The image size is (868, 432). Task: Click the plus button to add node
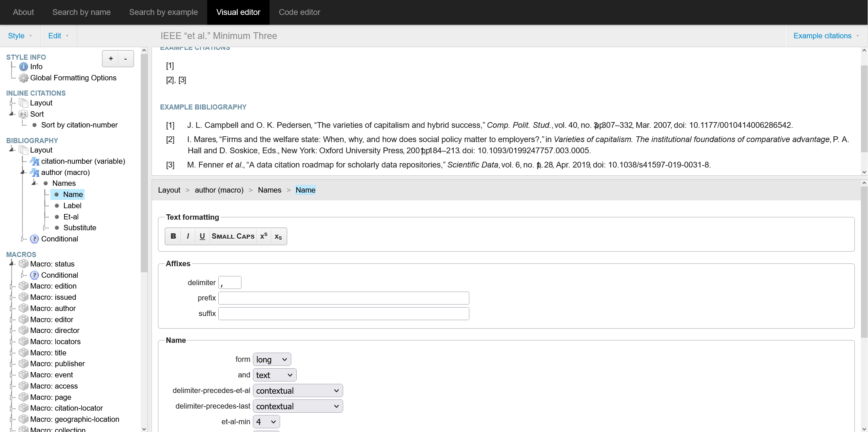coord(111,59)
